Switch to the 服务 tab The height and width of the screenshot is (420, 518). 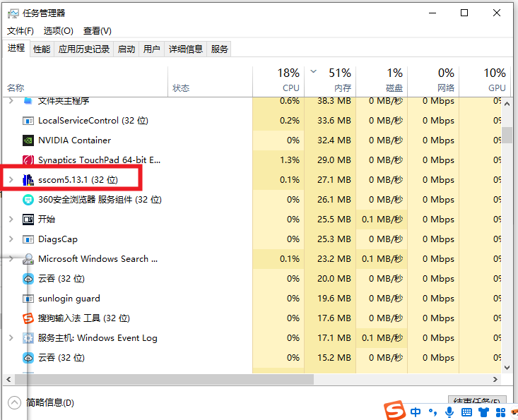tap(219, 49)
